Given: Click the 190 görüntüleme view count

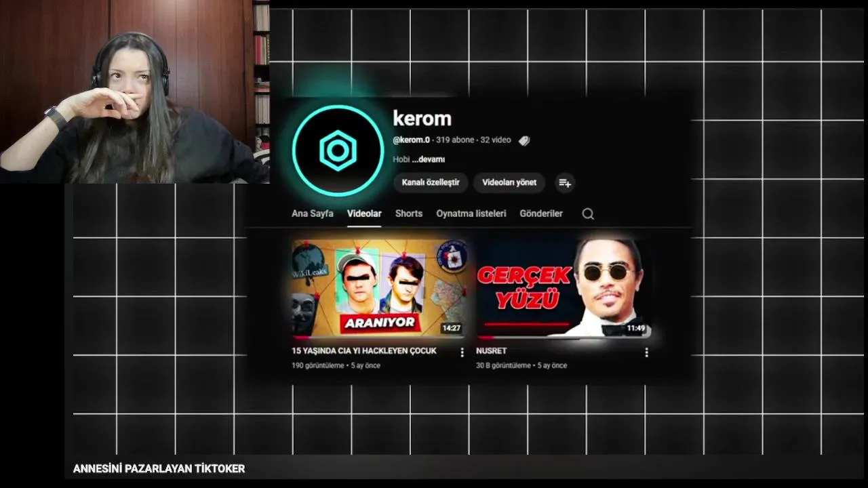Looking at the screenshot, I should 318,365.
